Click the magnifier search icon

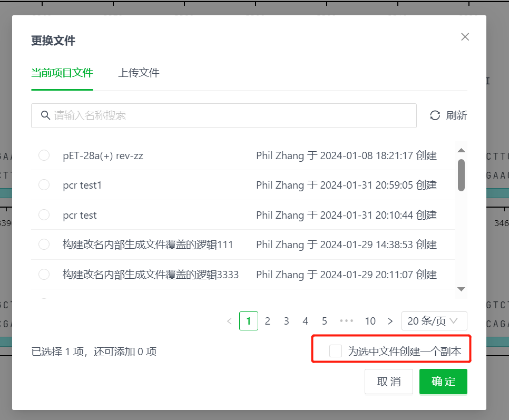click(x=45, y=115)
